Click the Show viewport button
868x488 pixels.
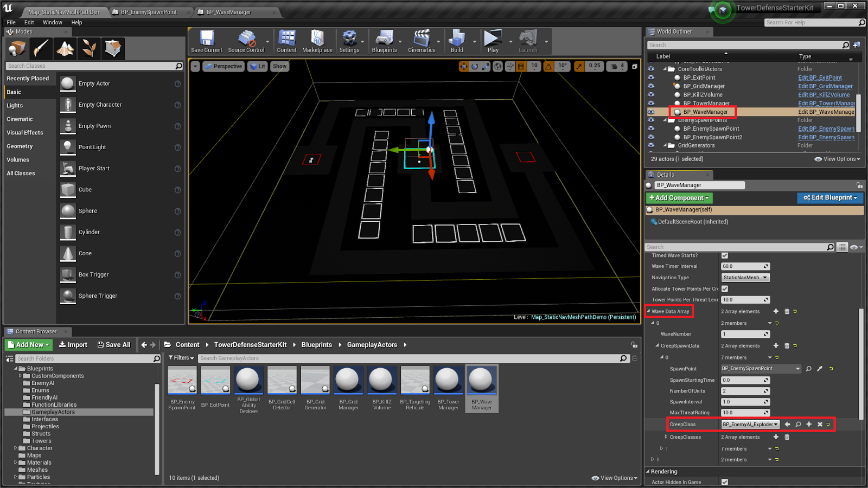[x=279, y=66]
